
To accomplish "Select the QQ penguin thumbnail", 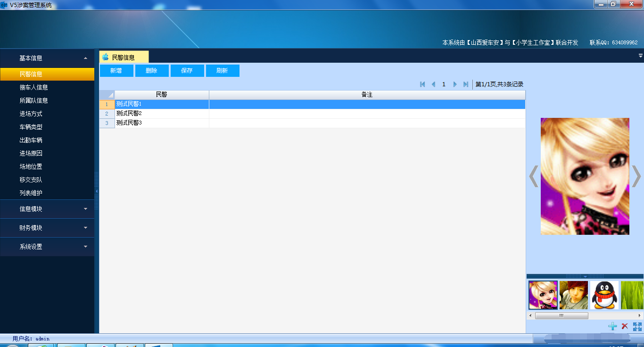I will click(x=604, y=295).
